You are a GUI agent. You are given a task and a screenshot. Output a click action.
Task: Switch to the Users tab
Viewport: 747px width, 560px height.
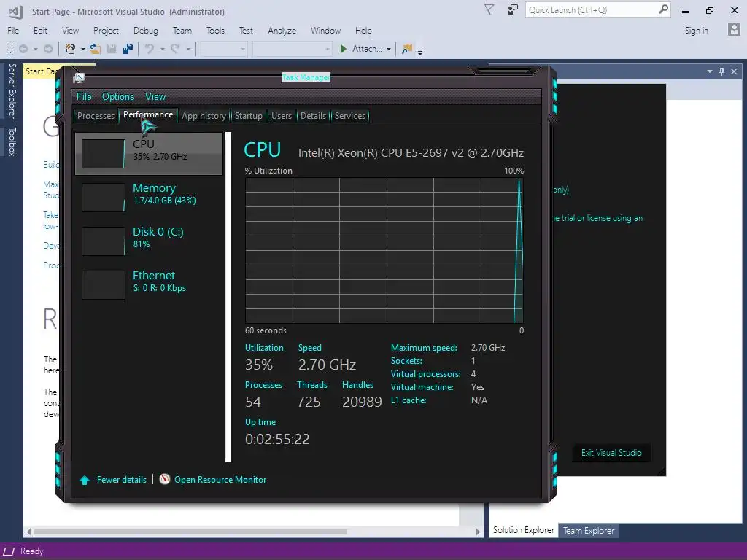coord(282,116)
